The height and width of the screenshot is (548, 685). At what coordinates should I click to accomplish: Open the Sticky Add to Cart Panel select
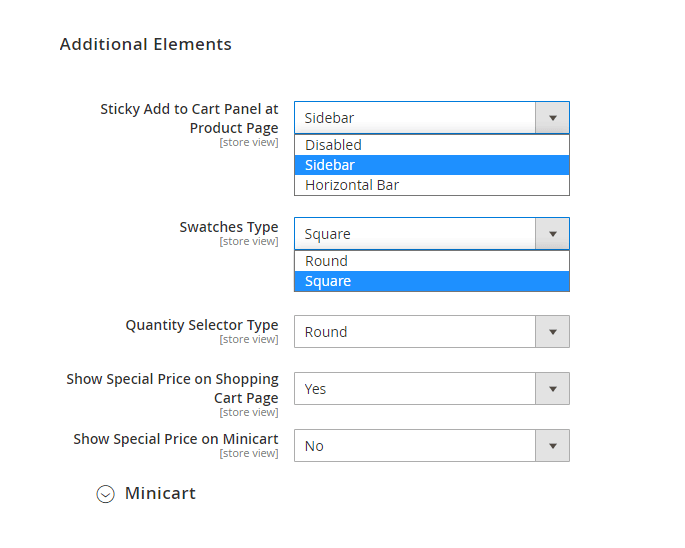pyautogui.click(x=432, y=118)
